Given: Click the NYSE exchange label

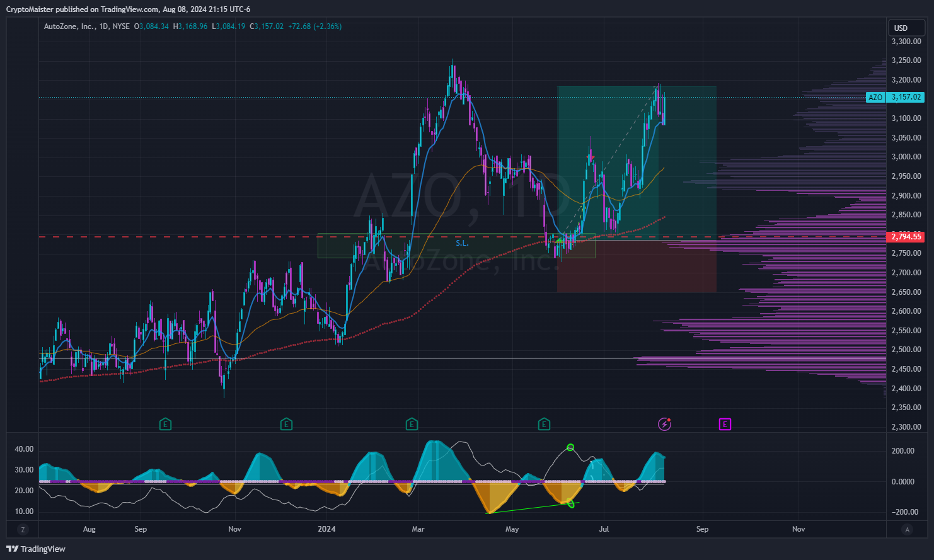Looking at the screenshot, I should [x=121, y=26].
